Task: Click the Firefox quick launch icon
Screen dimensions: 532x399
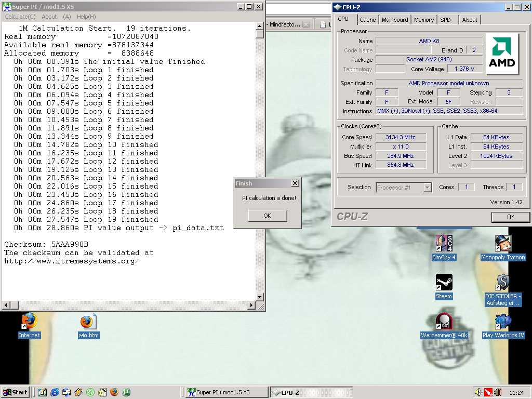Action: point(114,392)
